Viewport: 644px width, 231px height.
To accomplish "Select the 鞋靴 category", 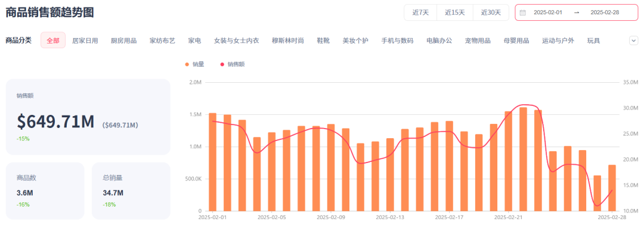I will coord(323,40).
